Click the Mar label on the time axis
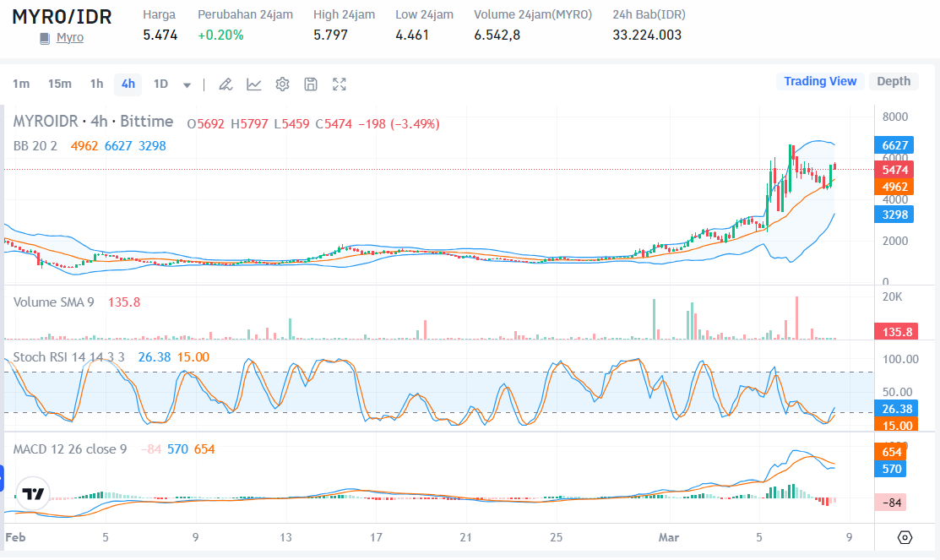This screenshot has width=940, height=560. click(668, 537)
